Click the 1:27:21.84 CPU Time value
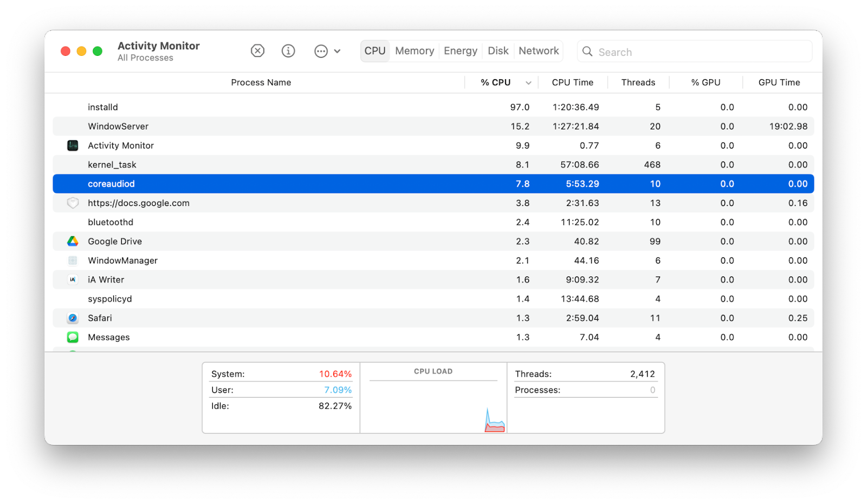This screenshot has width=867, height=504. [x=575, y=126]
